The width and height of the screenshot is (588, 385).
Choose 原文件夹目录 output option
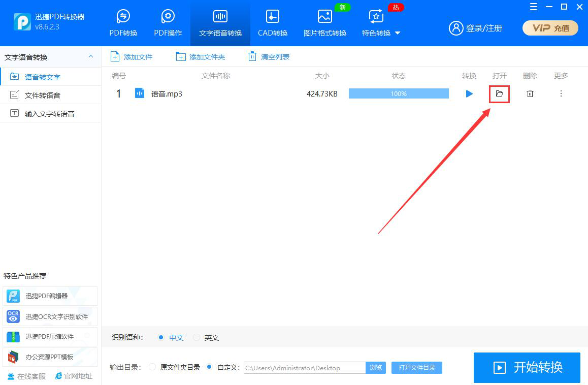click(174, 367)
